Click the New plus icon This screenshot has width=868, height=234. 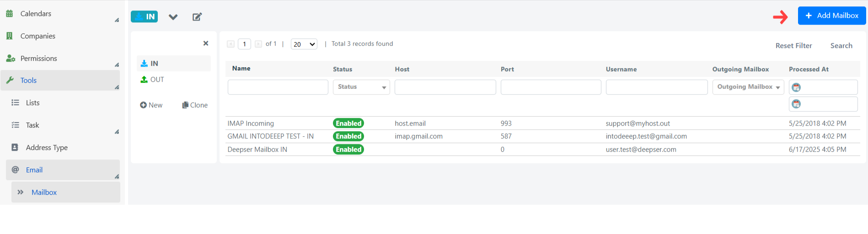(143, 105)
